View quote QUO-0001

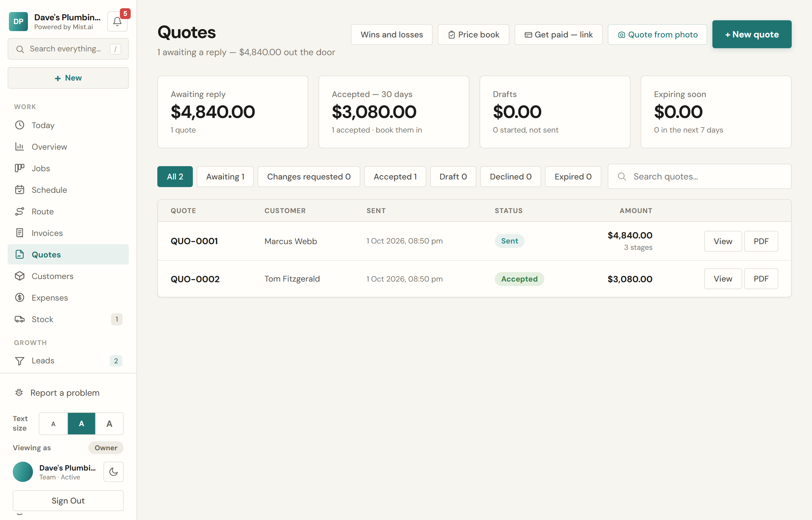point(723,241)
